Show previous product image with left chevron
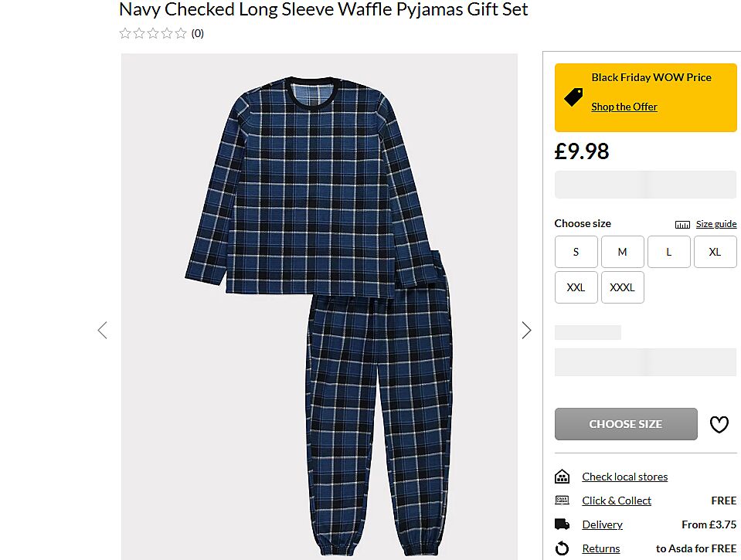The image size is (741, 560). (103, 330)
